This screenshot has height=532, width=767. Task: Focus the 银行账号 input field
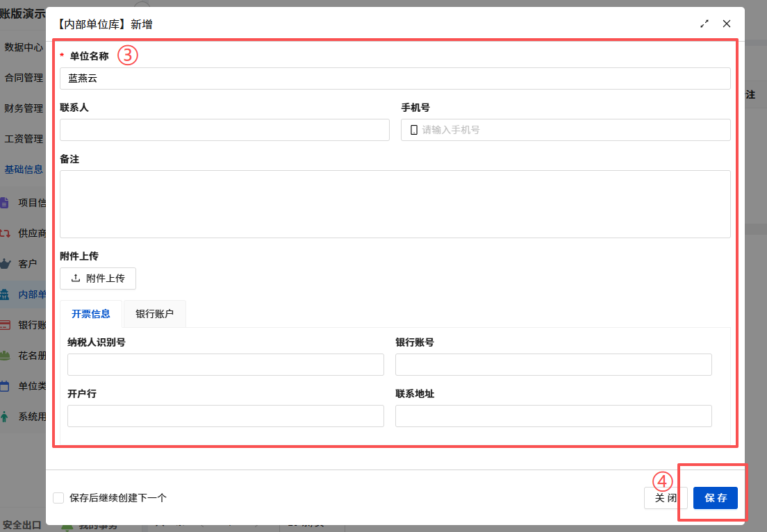point(553,365)
